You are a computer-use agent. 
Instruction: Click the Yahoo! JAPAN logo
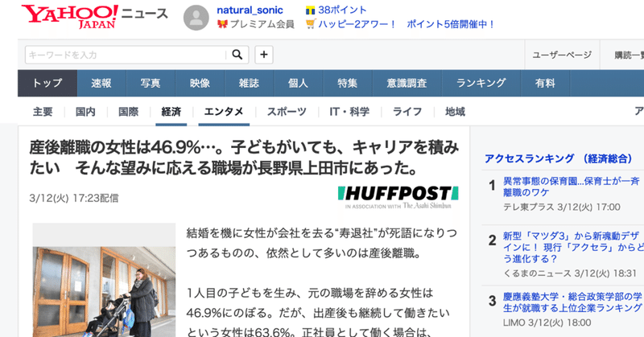pyautogui.click(x=70, y=16)
